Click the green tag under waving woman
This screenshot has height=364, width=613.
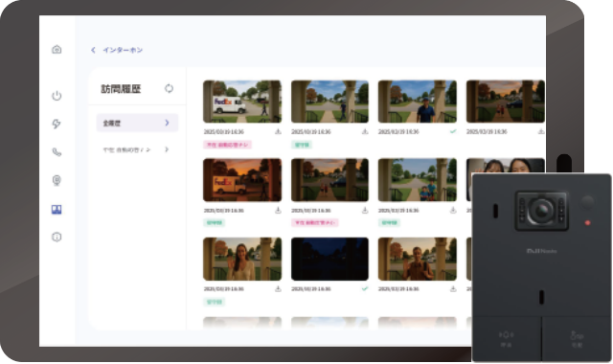click(214, 302)
